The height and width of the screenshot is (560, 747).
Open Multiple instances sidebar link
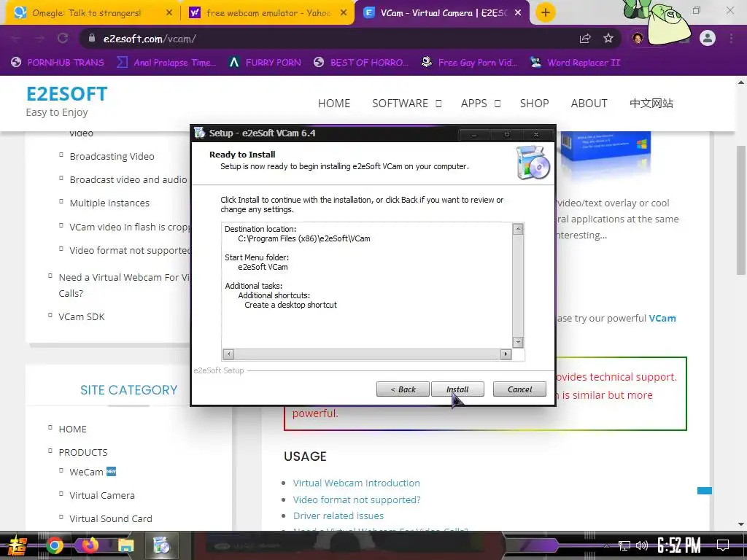[109, 203]
